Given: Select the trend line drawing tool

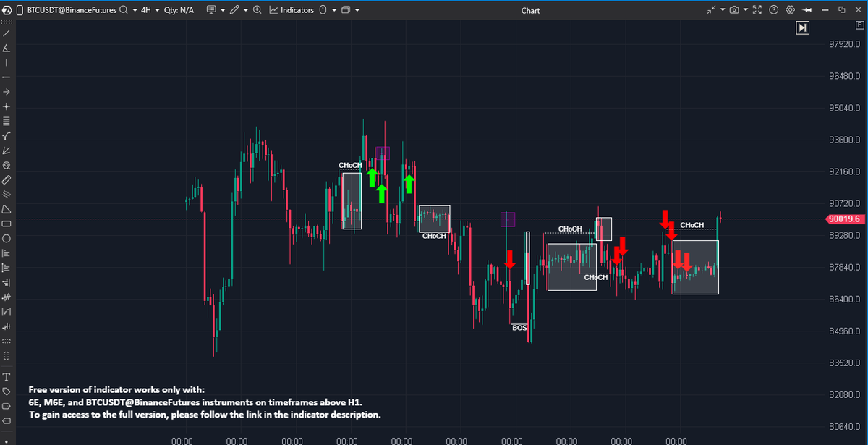Looking at the screenshot, I should click(x=7, y=33).
